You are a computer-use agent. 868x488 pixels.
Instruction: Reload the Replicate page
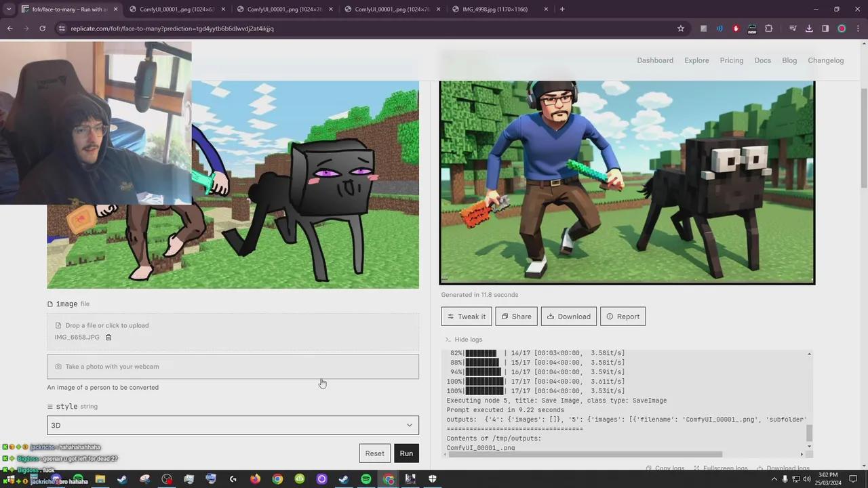42,28
